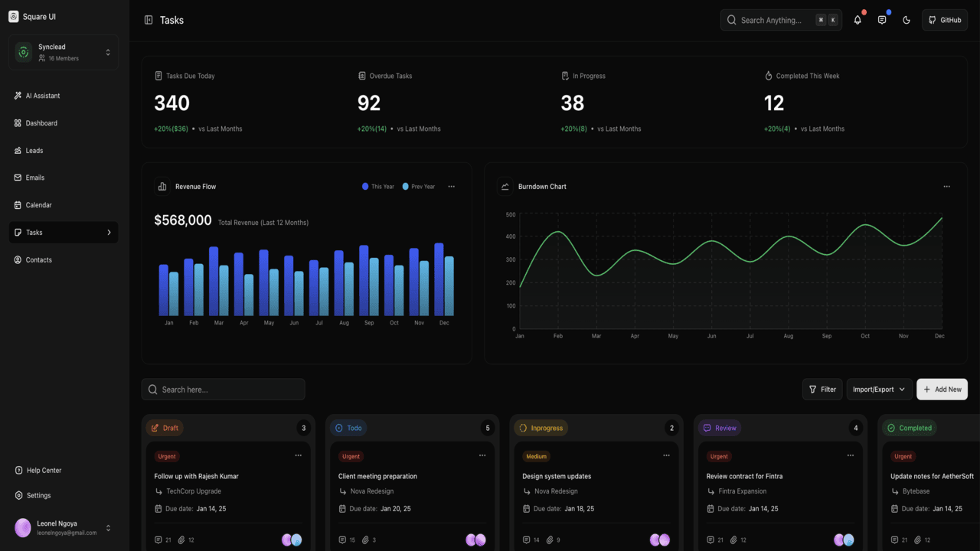Click comments icon on Design system updates card
This screenshot has width=980, height=551.
(526, 540)
